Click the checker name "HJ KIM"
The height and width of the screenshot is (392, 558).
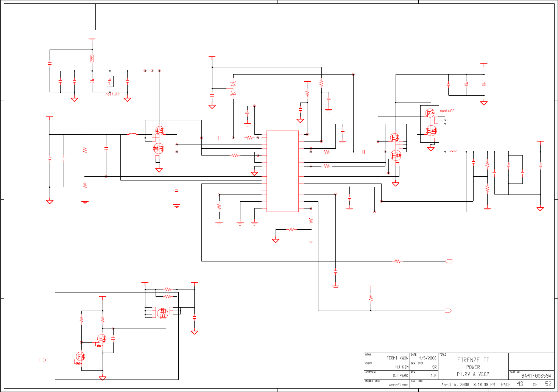click(402, 367)
